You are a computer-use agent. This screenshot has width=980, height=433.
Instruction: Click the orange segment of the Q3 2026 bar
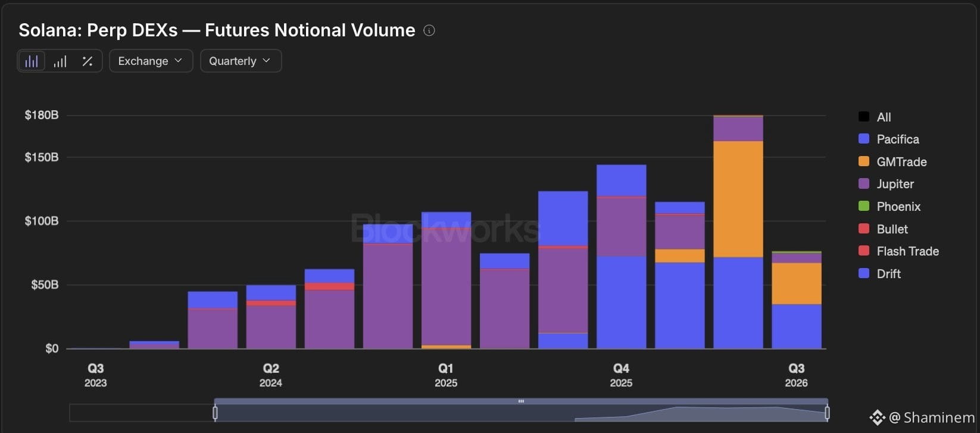tap(797, 284)
